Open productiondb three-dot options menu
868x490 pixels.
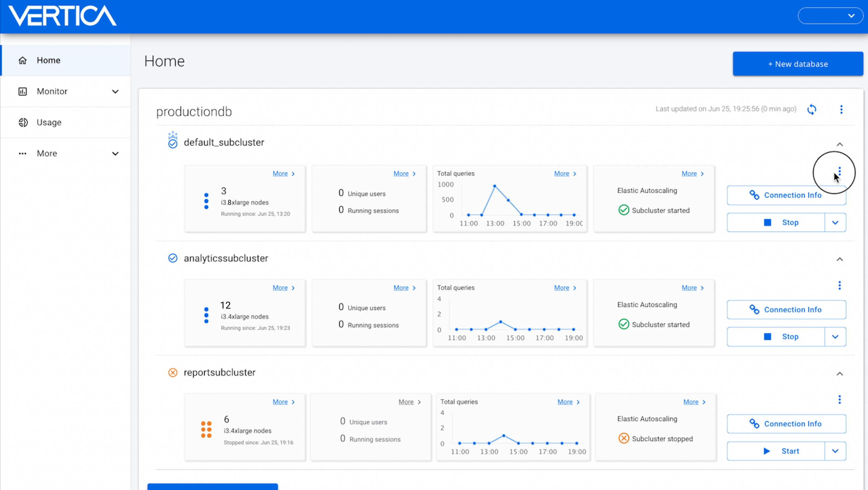[x=841, y=110]
